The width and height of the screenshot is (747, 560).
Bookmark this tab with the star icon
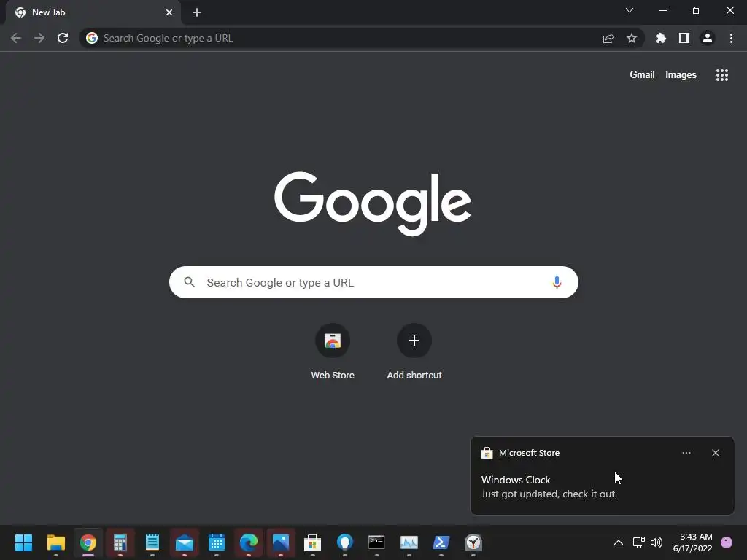632,38
